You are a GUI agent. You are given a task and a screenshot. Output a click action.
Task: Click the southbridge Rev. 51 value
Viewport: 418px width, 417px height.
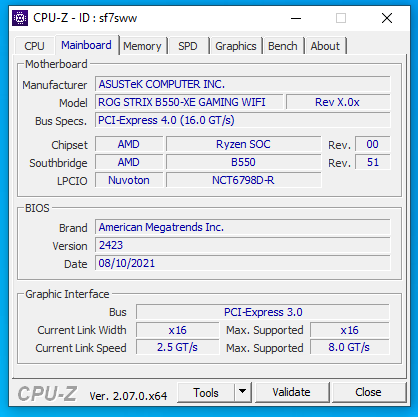click(x=373, y=162)
